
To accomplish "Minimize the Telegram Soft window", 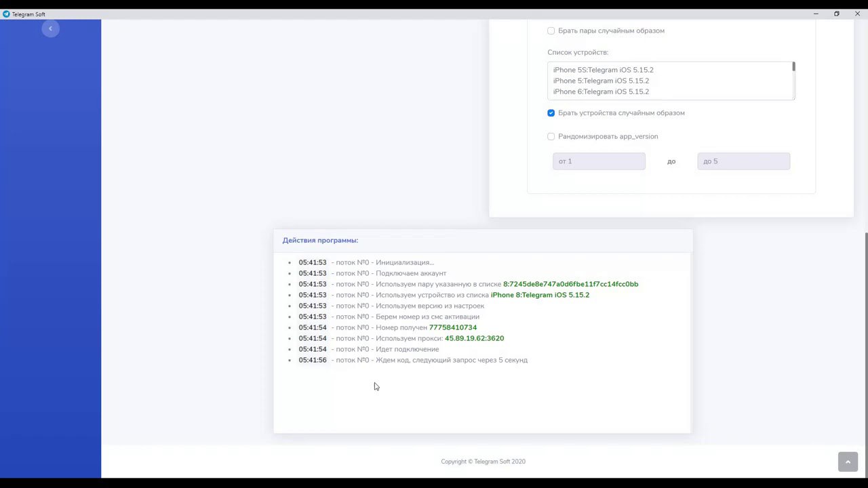I will pos(816,14).
